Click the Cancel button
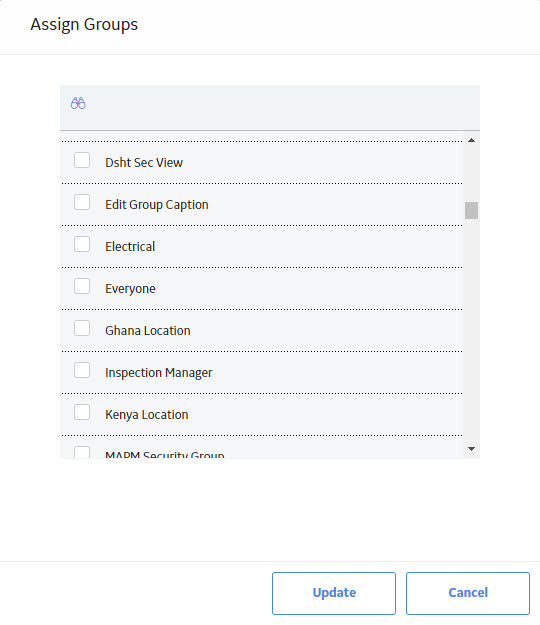 pos(468,593)
